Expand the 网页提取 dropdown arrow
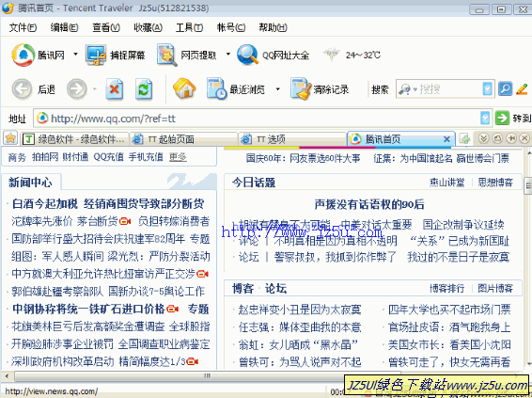This screenshot has height=398, width=532. coord(228,55)
